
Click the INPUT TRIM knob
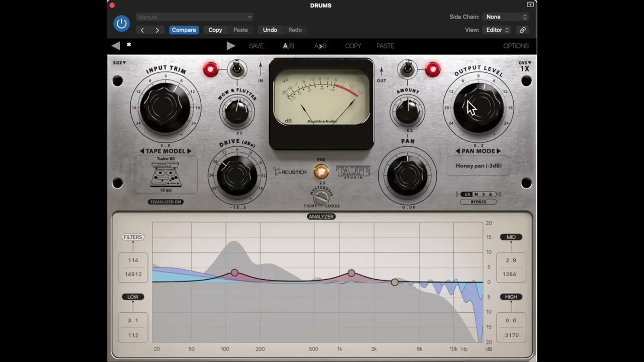pos(166,107)
